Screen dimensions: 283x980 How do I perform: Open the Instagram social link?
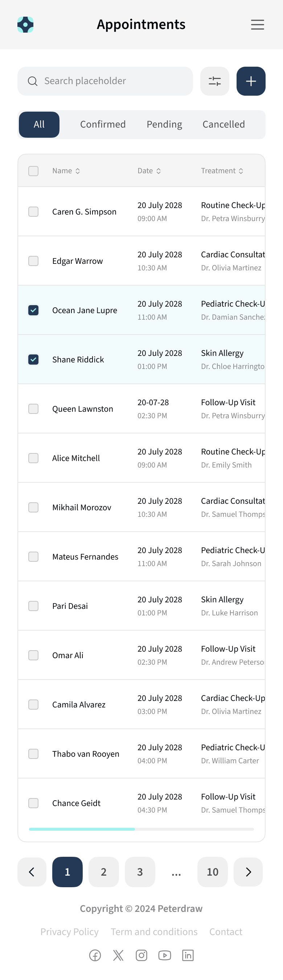pos(141,955)
